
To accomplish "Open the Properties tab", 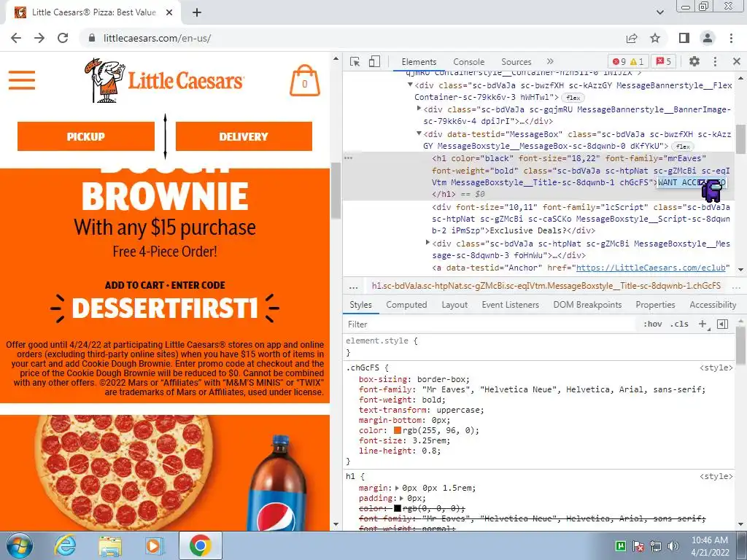I will click(655, 305).
